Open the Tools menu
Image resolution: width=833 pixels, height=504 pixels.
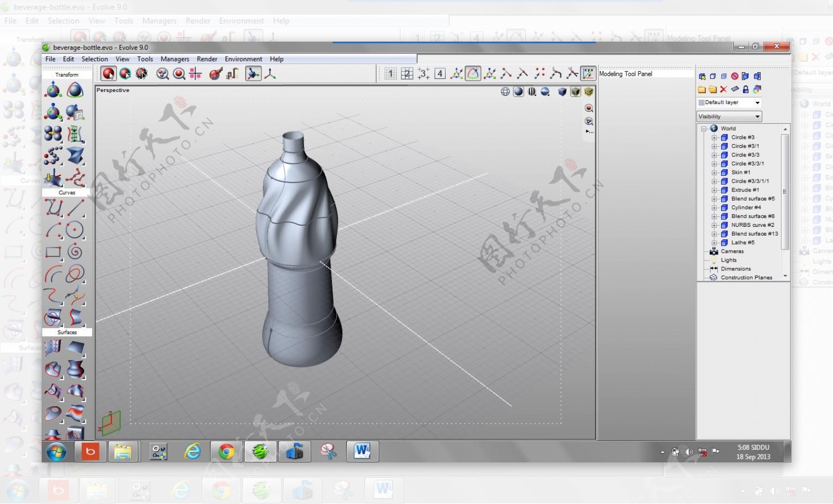145,59
